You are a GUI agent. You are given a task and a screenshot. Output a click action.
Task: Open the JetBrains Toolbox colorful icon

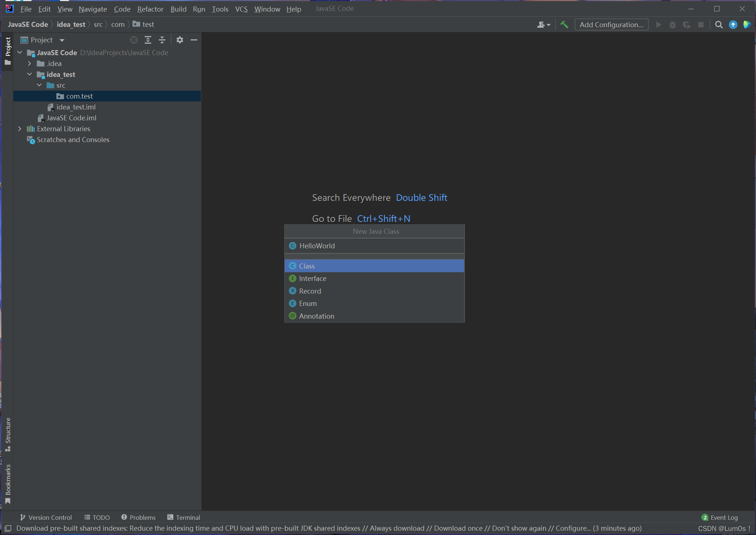747,25
